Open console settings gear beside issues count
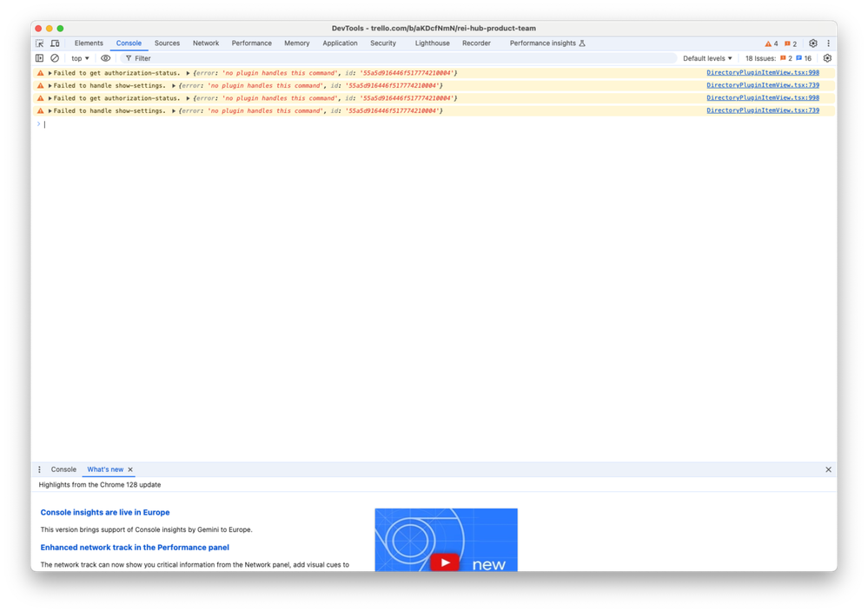 827,58
